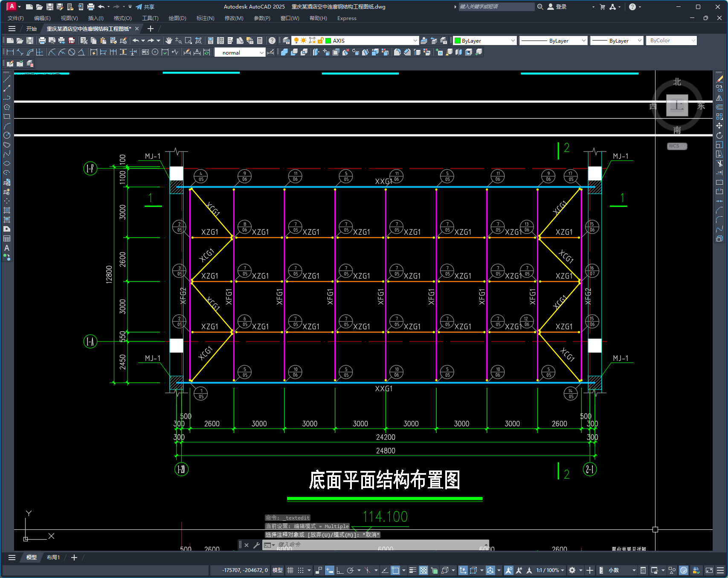Click the green swatch in the ByLayer color box
Viewport: 728px width, 578px height.
point(458,41)
